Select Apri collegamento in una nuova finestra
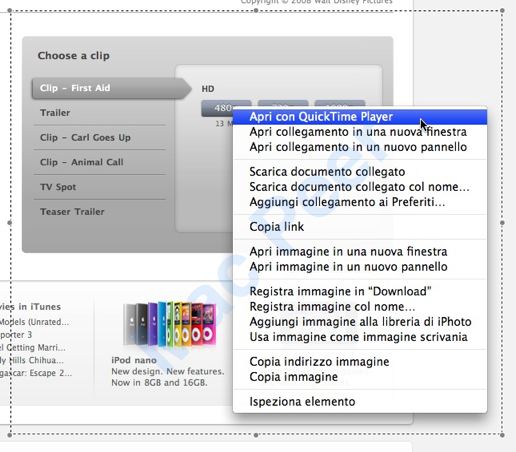The image size is (516, 452). click(x=360, y=132)
